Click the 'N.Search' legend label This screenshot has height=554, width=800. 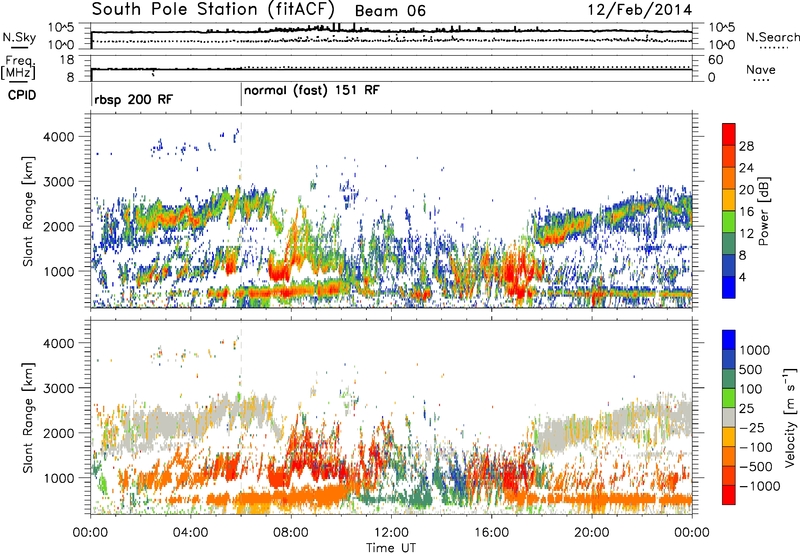(773, 37)
